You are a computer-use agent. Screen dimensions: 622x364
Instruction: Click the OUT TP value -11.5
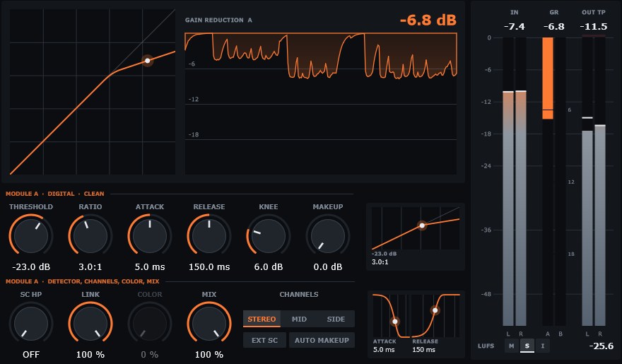point(594,27)
